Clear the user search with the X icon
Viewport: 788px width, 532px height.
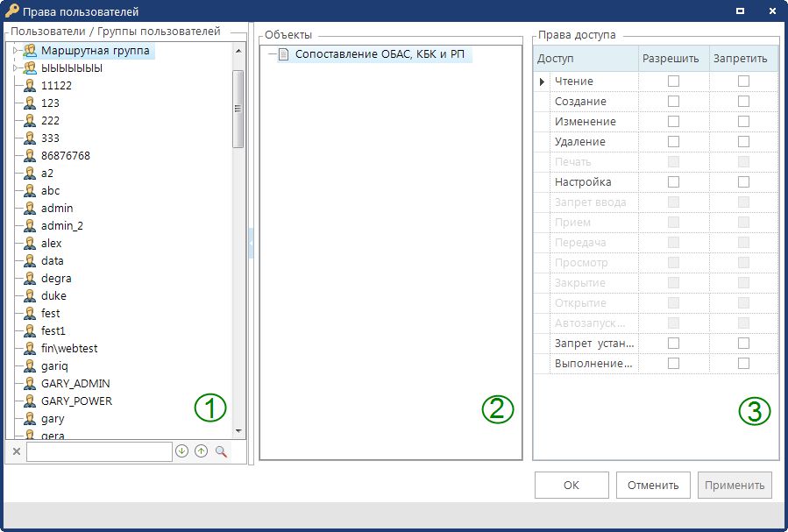[16, 451]
